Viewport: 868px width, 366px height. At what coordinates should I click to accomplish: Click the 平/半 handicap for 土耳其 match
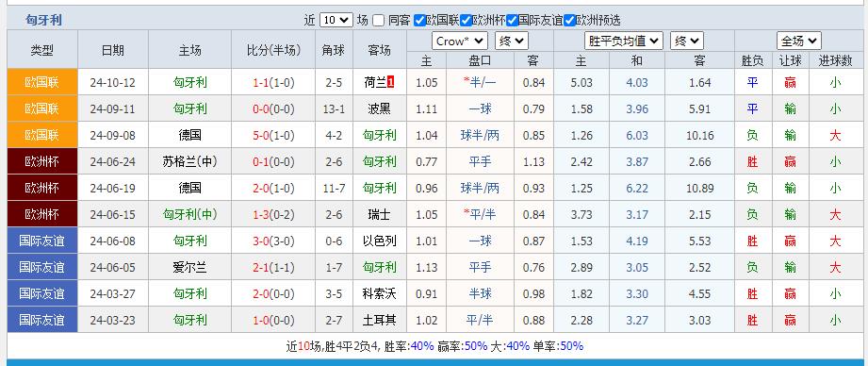click(480, 320)
